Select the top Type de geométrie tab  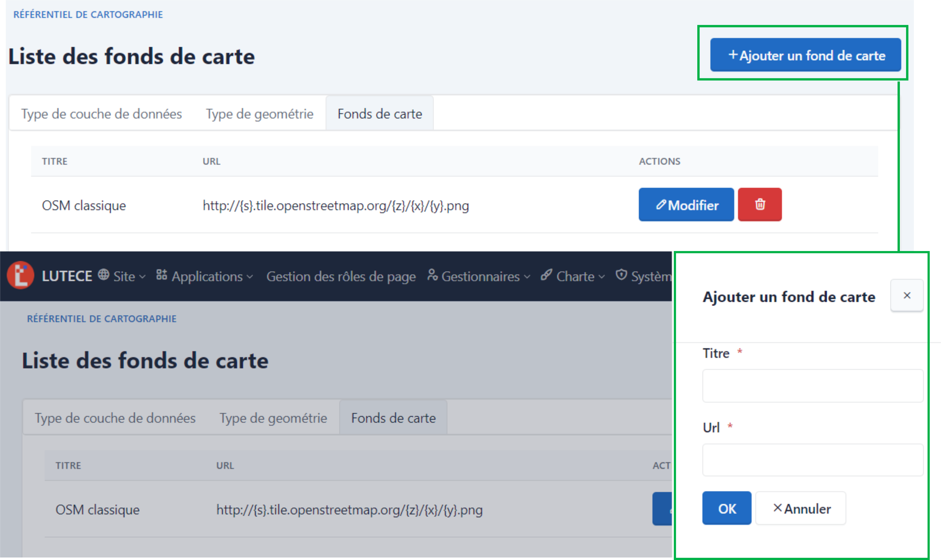pos(260,114)
